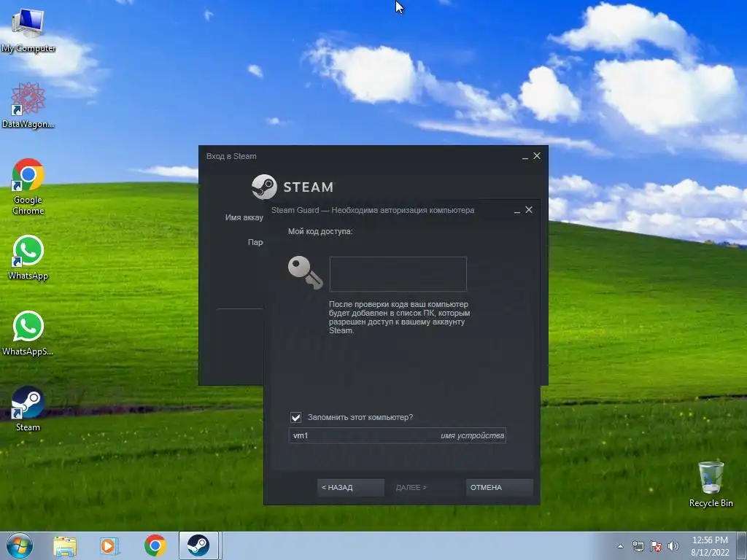Image resolution: width=747 pixels, height=560 pixels.
Task: Click the Steam Guard dialog title
Action: tap(373, 210)
